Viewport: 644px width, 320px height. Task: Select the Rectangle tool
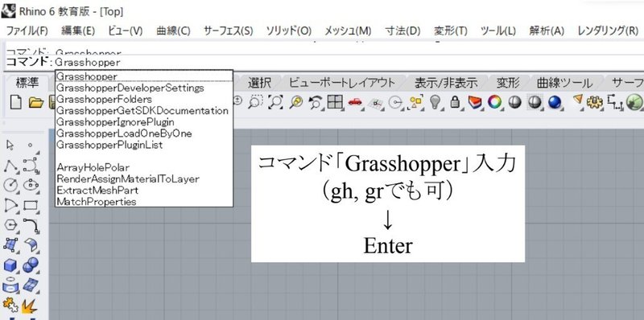tap(31, 205)
